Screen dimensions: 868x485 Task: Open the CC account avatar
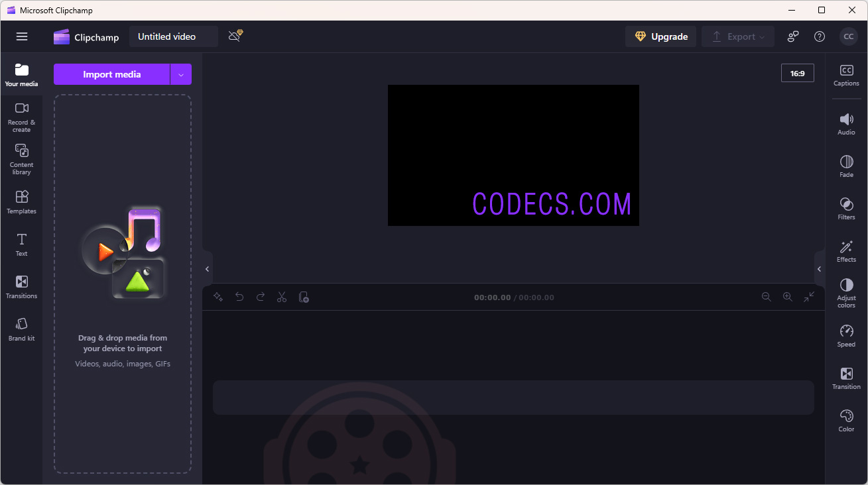tap(849, 36)
